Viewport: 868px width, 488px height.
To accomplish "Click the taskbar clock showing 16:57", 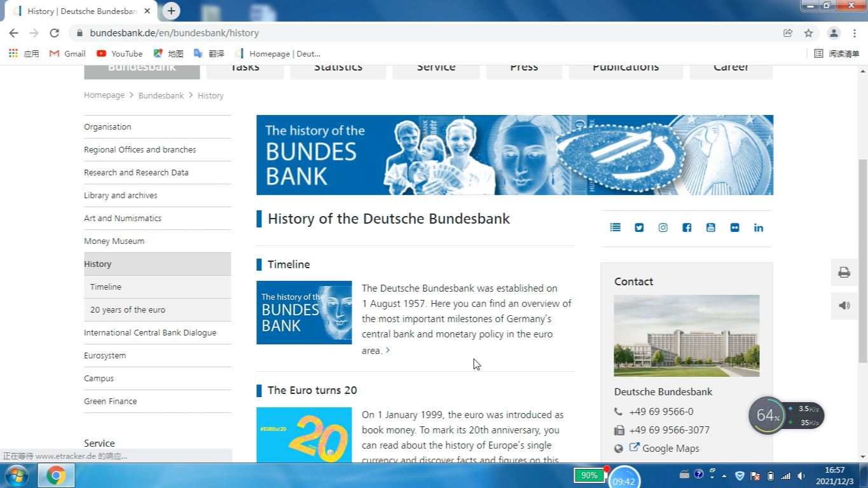I will pos(835,476).
